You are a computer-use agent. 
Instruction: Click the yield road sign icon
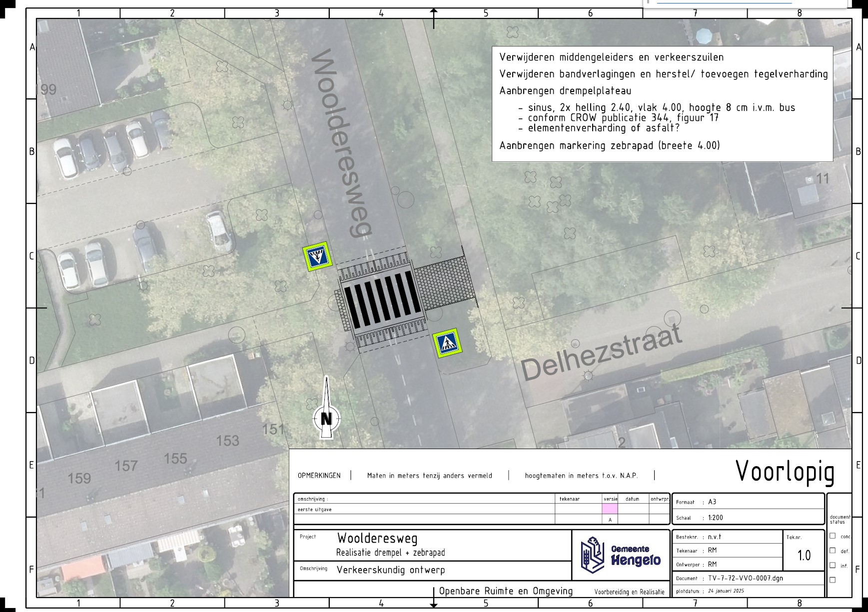click(x=317, y=256)
